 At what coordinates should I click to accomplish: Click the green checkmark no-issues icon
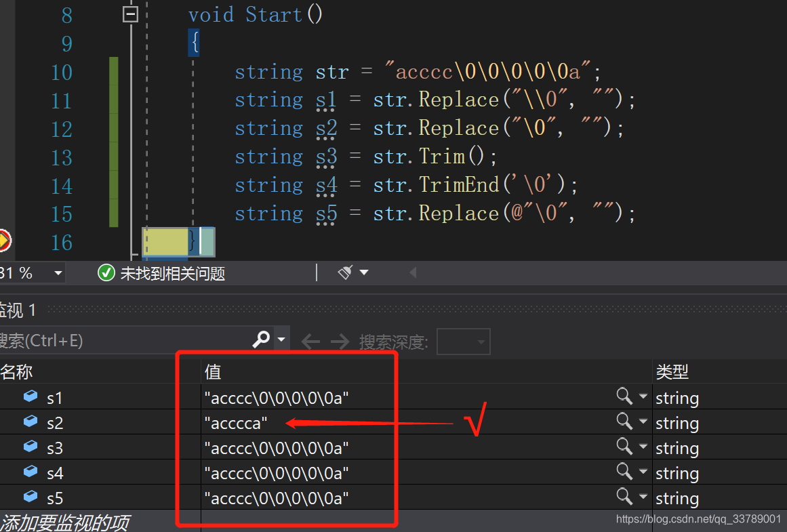click(106, 273)
